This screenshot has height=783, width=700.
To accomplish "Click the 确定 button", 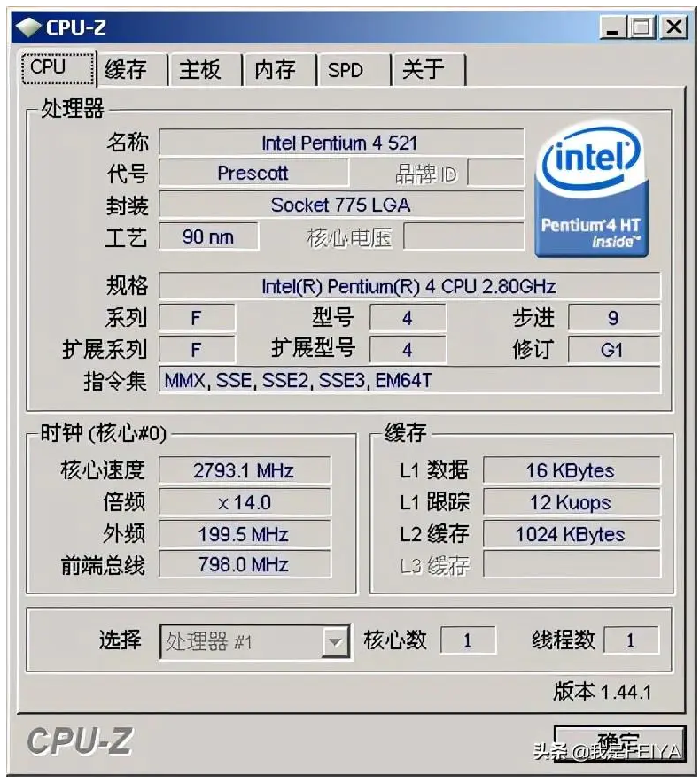I will tap(619, 743).
